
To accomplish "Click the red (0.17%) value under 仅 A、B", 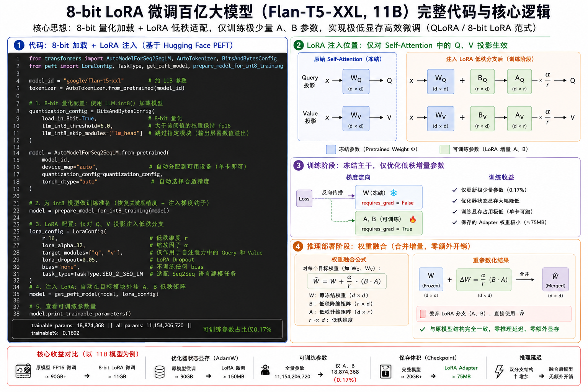I will (345, 380).
